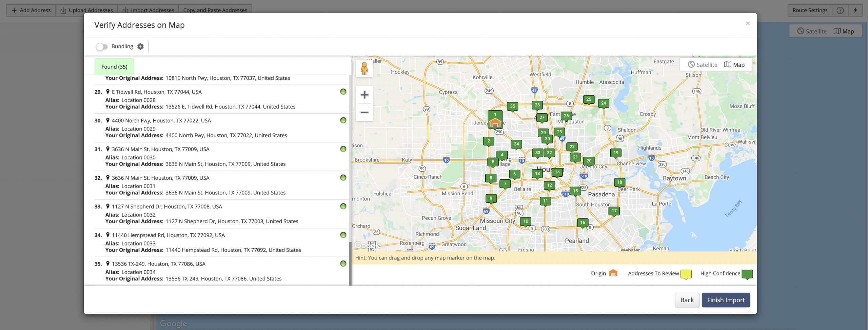Click the Back button
This screenshot has height=330, width=868.
pyautogui.click(x=687, y=300)
